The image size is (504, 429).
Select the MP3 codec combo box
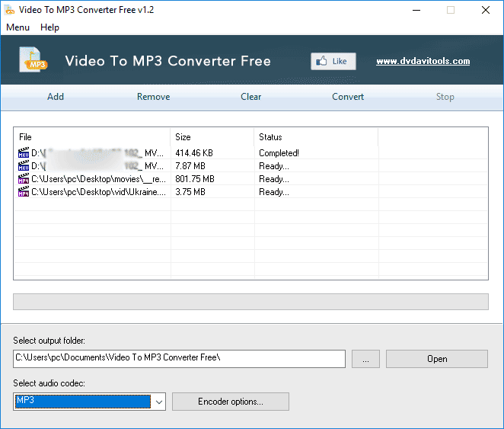pyautogui.click(x=89, y=402)
